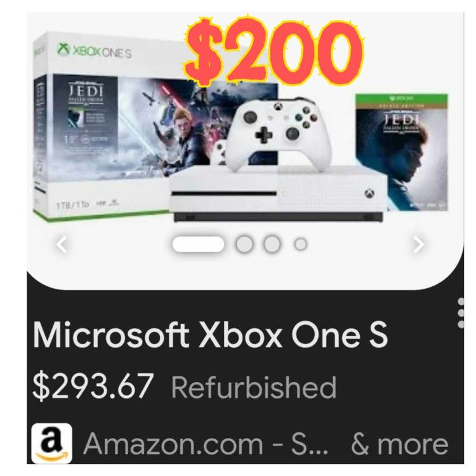Tap the Xbox One S logo on box
This screenshot has height=476, width=476.
point(94,51)
